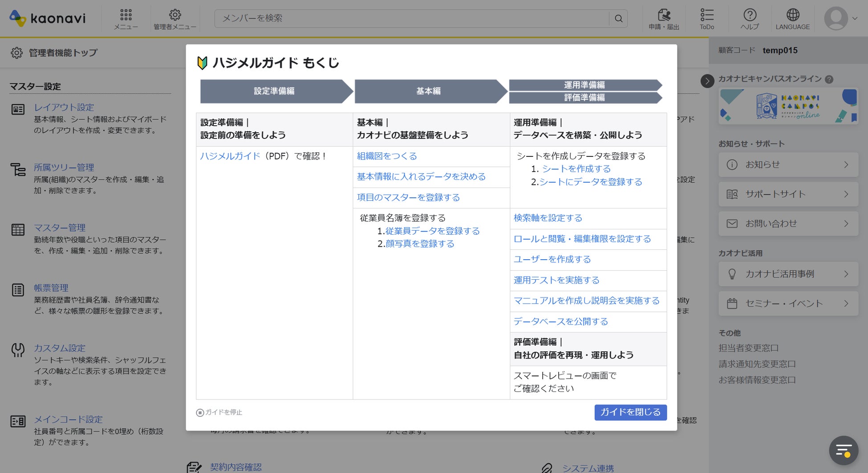Click the レイアウト設定 icon
868x473 pixels.
18,109
